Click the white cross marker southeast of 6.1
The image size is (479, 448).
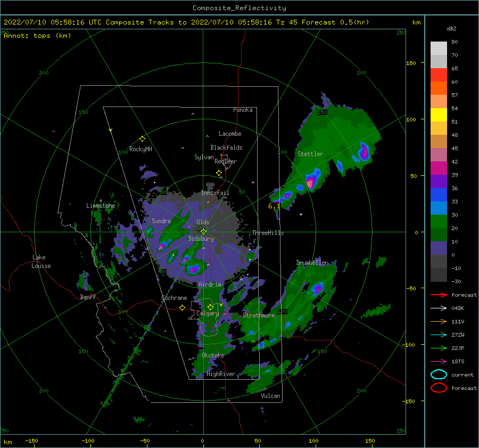(301, 214)
